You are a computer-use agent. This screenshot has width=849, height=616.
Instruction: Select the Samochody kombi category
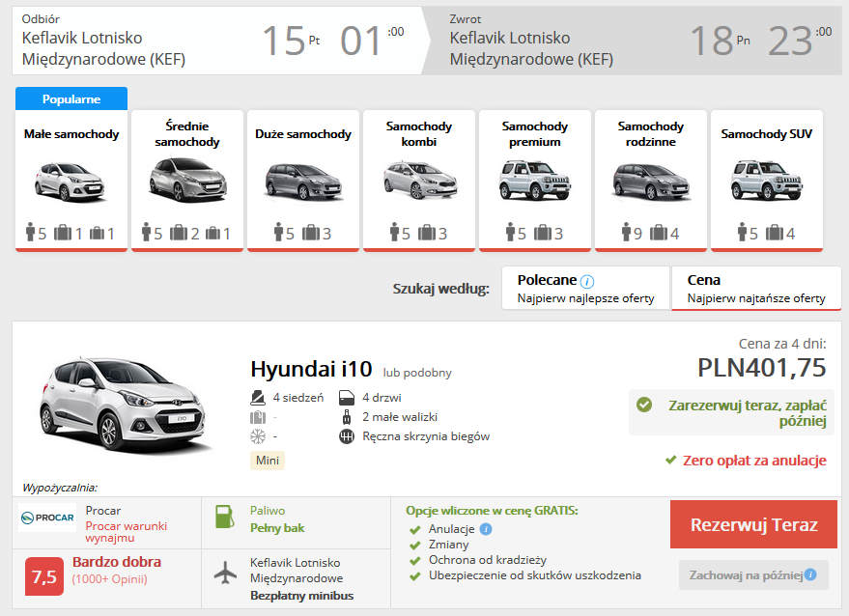click(419, 181)
